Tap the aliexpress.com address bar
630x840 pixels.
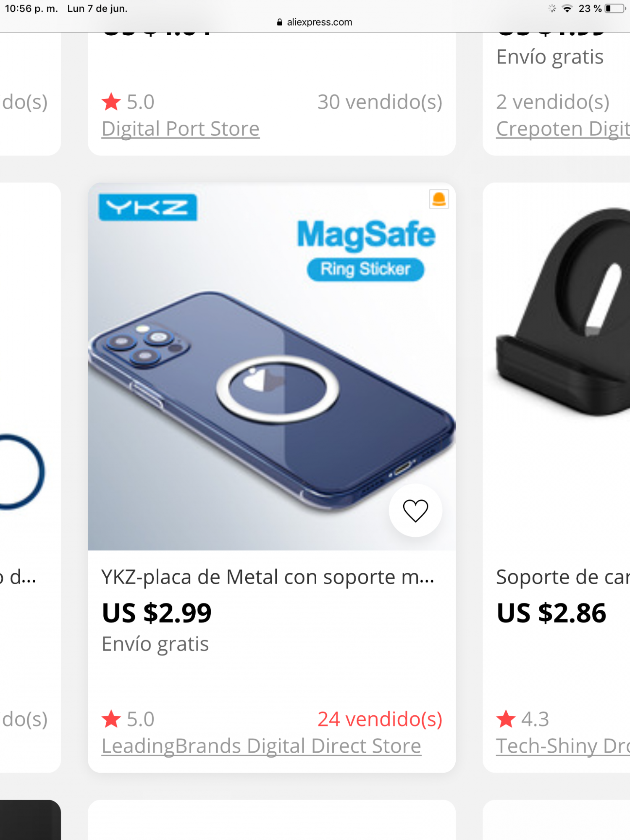point(315,22)
